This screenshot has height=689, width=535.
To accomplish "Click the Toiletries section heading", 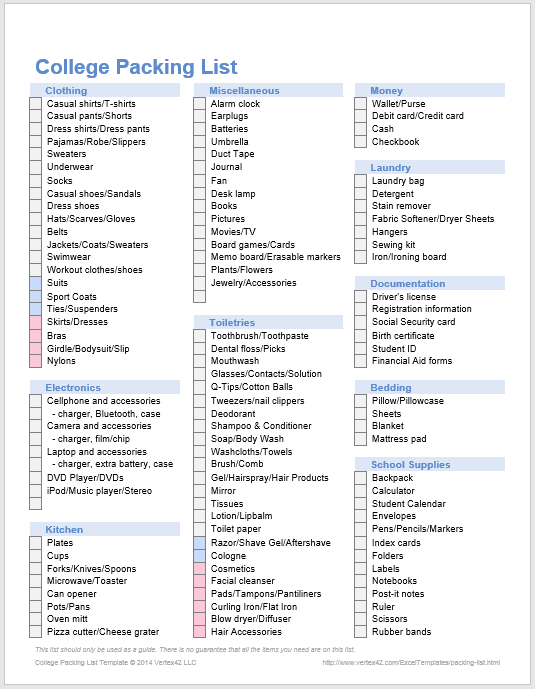I will click(x=268, y=323).
